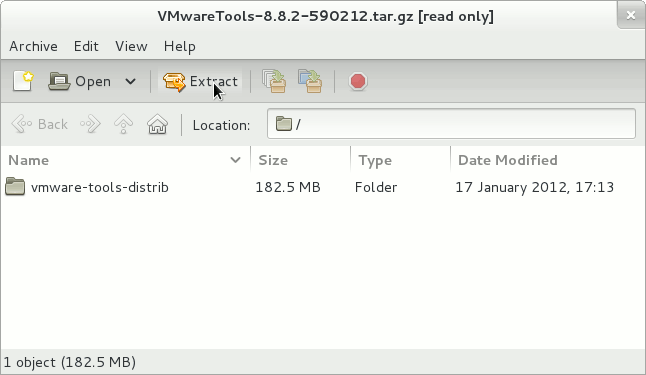646x375 pixels.
Task: Click the Forward navigation arrow icon
Action: click(90, 124)
